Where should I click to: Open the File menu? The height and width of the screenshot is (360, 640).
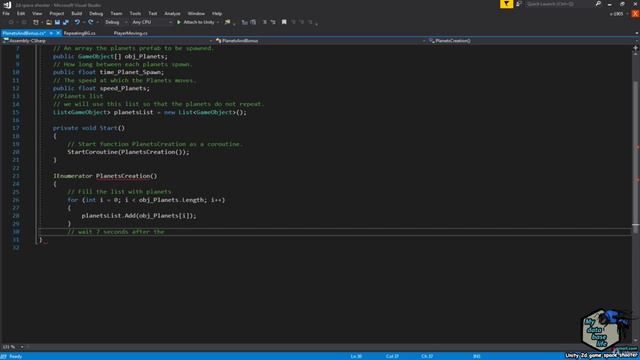click(x=6, y=13)
